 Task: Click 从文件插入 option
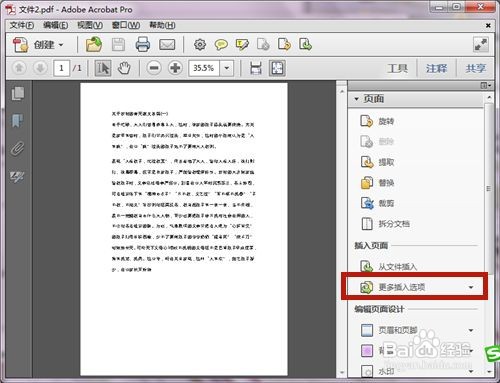coord(389,267)
